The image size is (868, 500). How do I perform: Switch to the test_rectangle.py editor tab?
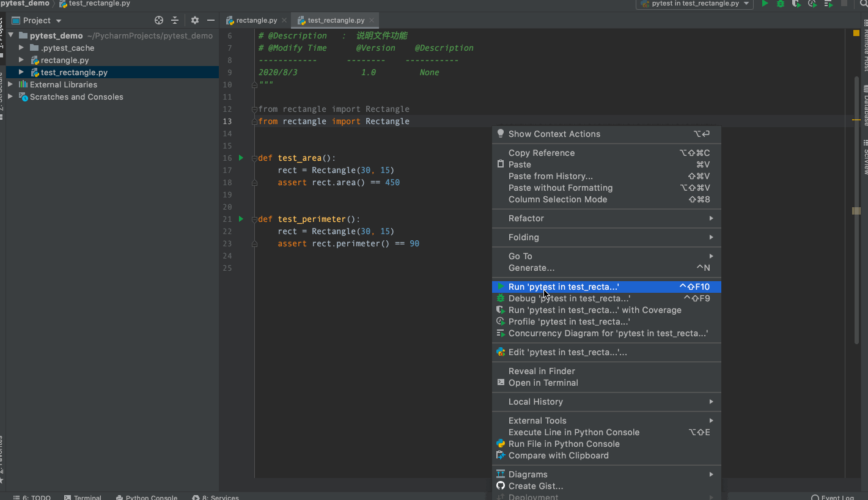[x=336, y=20]
